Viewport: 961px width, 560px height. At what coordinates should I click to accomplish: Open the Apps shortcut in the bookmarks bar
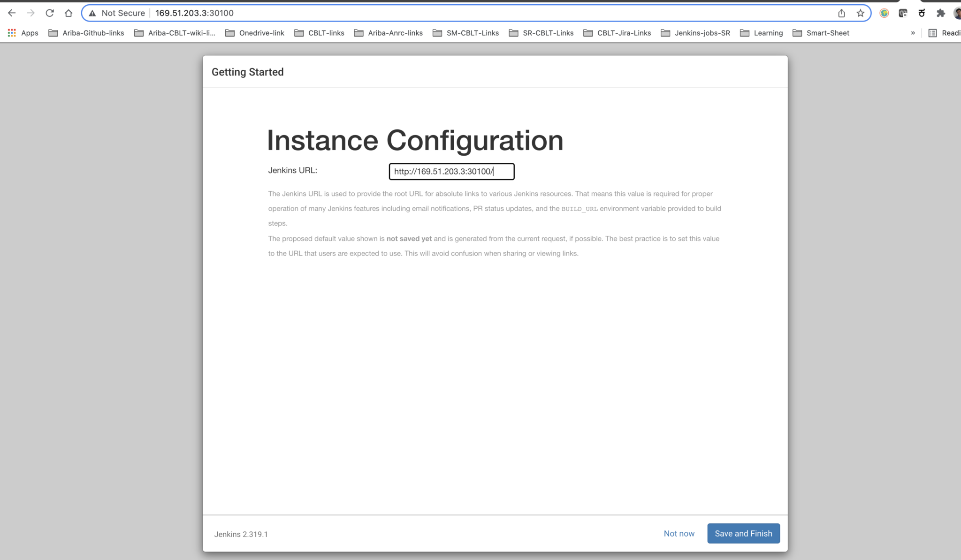pos(23,33)
